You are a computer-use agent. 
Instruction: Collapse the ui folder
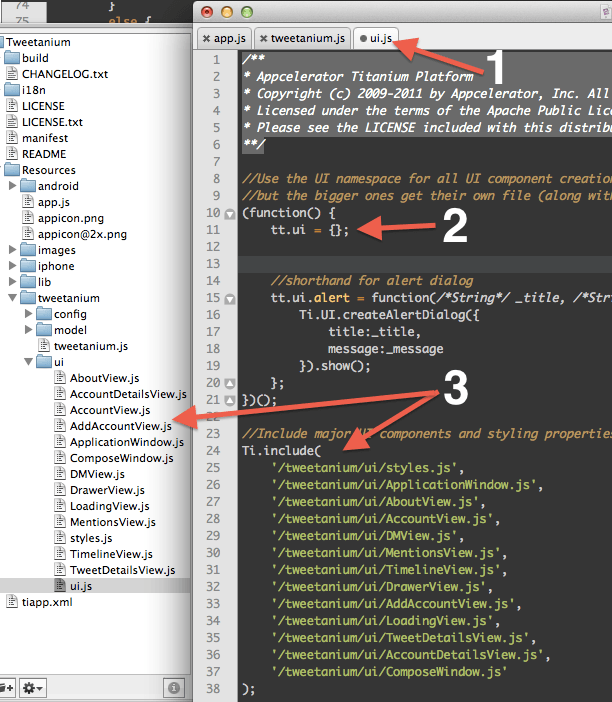click(x=28, y=361)
